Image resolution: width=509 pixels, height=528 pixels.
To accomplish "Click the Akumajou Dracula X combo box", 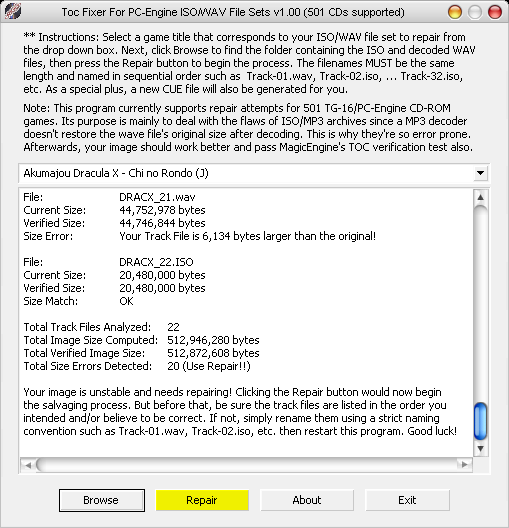I will tap(254, 173).
